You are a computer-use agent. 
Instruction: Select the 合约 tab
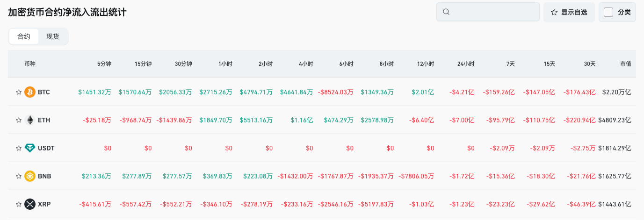coord(24,36)
